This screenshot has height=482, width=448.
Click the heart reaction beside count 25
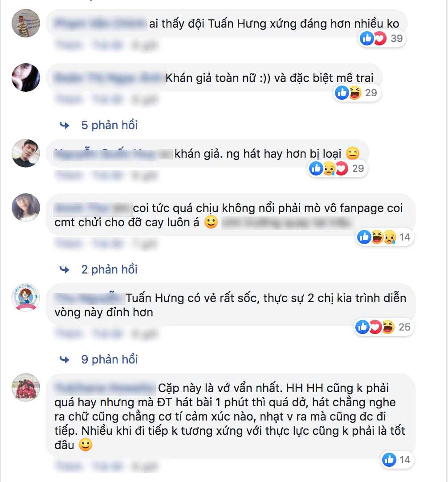pyautogui.click(x=375, y=327)
